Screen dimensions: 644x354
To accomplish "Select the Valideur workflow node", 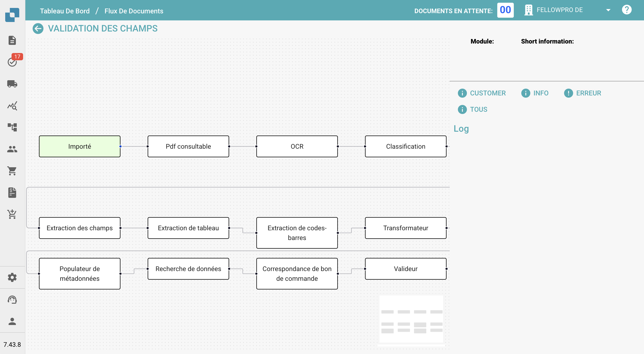I will coord(406,269).
